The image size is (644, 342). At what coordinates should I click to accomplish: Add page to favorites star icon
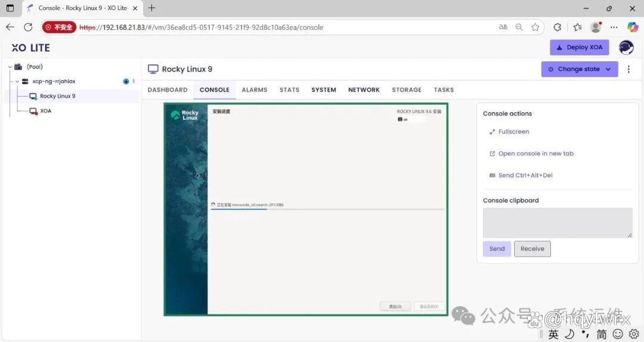535,27
